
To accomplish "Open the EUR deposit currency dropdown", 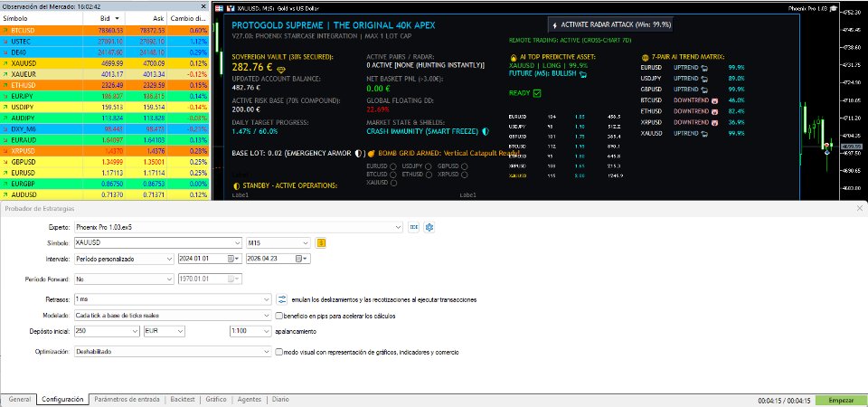I will pos(164,331).
